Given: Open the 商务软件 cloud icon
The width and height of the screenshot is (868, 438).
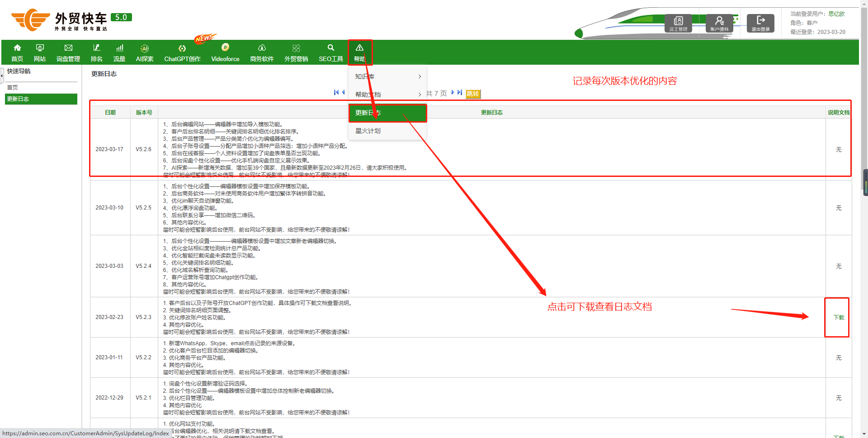Looking at the screenshot, I should click(262, 48).
